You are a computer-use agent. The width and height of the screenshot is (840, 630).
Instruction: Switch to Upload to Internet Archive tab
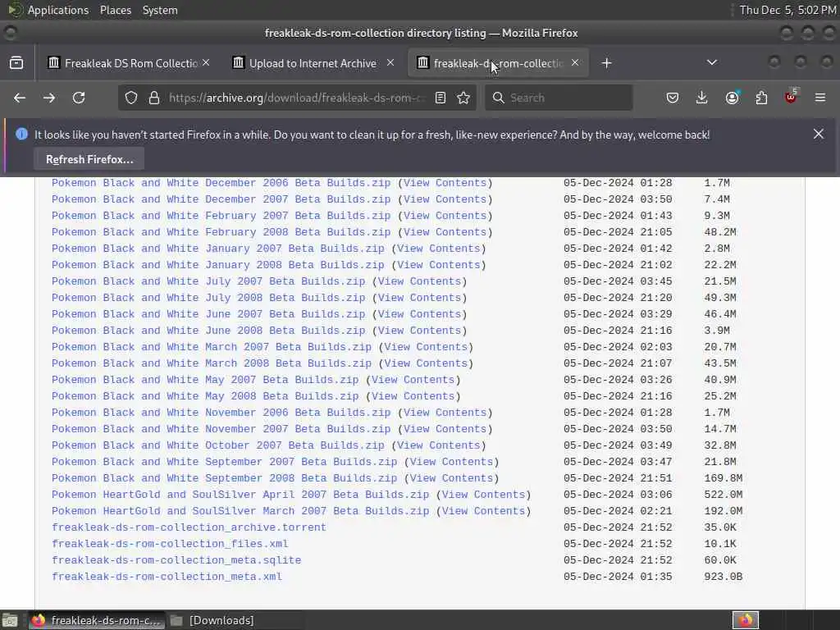coord(313,63)
